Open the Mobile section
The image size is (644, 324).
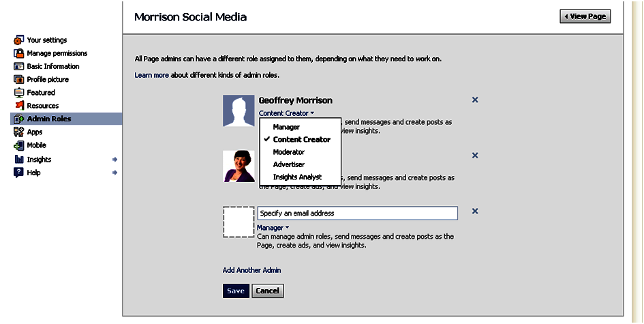[37, 145]
